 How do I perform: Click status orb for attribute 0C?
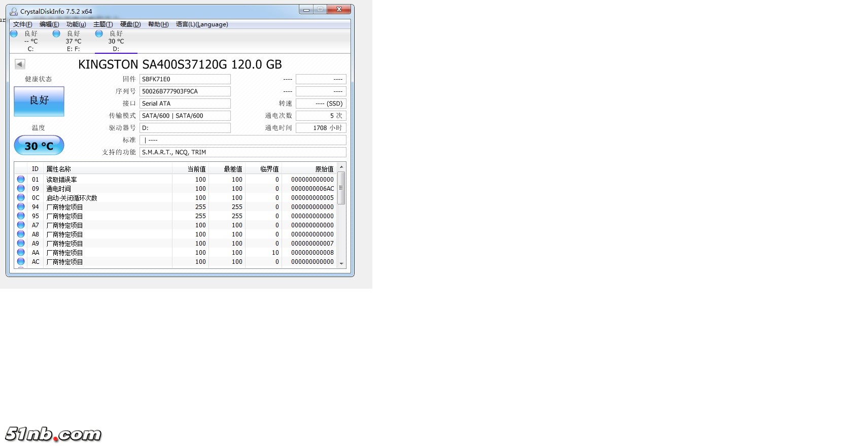click(21, 197)
